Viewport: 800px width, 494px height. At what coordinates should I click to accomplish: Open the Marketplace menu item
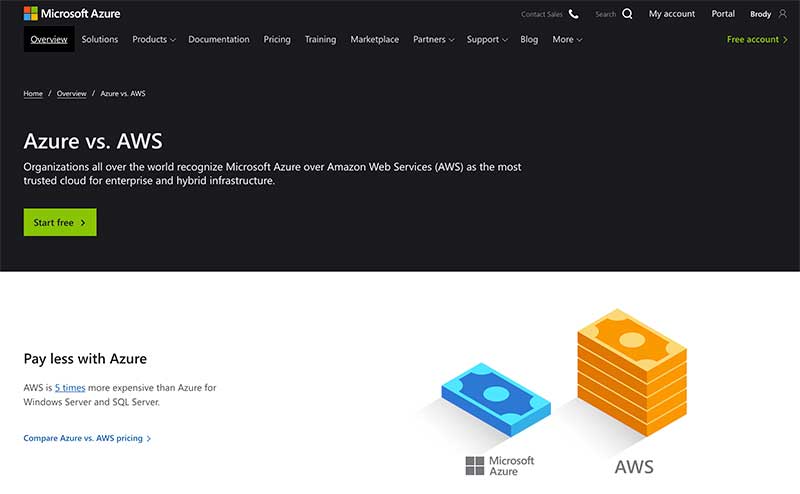(x=374, y=39)
